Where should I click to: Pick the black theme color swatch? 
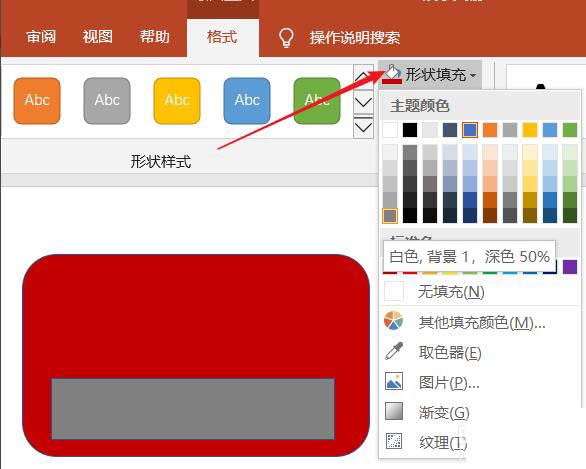tap(410, 130)
